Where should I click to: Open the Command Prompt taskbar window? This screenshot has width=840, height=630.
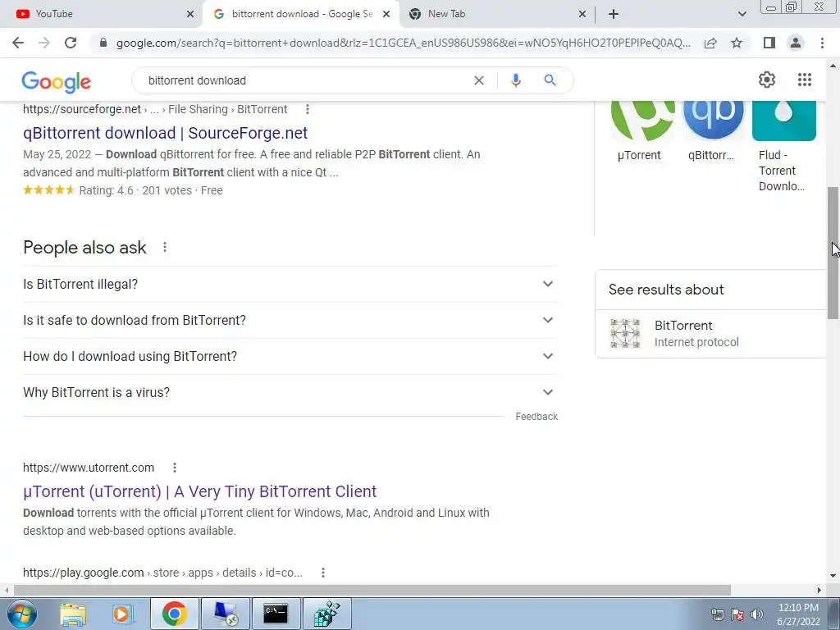(x=276, y=614)
